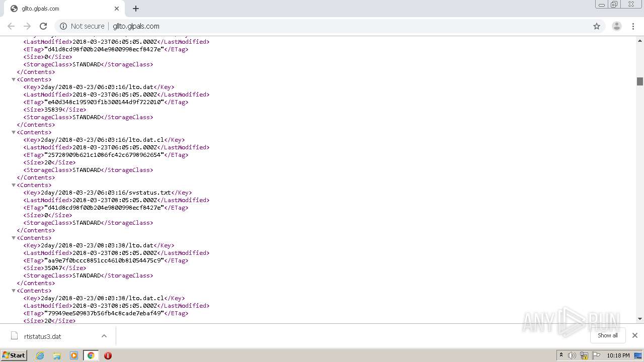644x362 pixels.
Task: Collapse Contents node for 06:03:16/svstatus.txt
Action: pos(14,185)
